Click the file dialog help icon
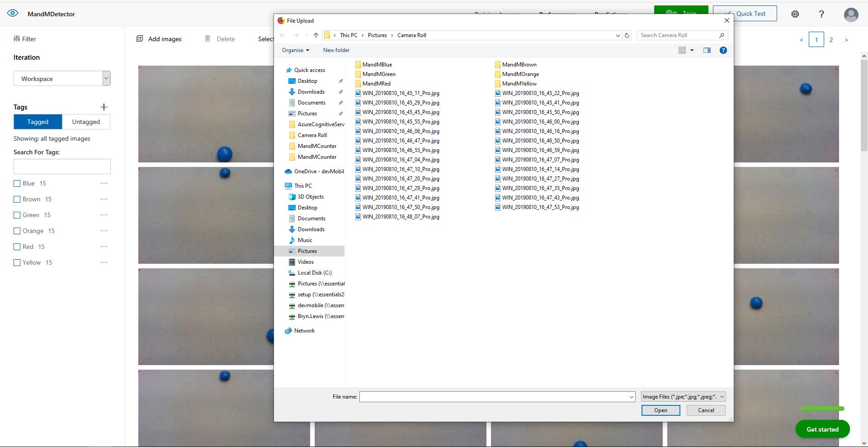 coord(723,50)
